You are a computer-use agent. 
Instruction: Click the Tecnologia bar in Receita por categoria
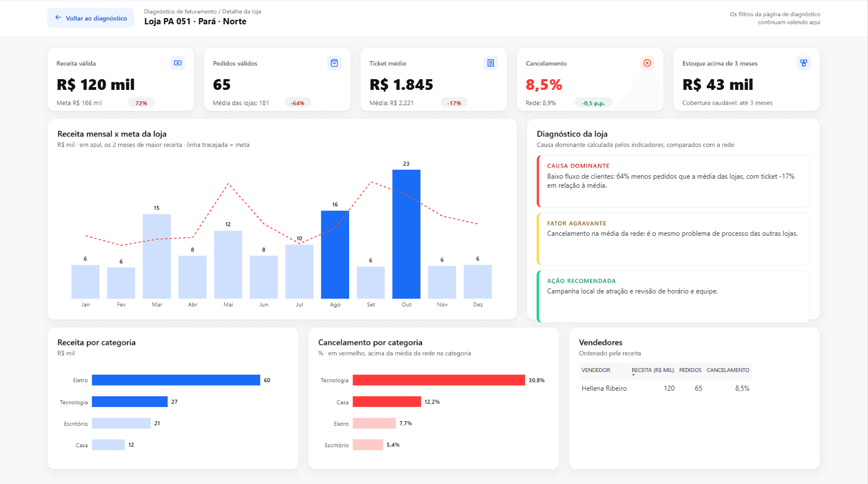coord(130,402)
